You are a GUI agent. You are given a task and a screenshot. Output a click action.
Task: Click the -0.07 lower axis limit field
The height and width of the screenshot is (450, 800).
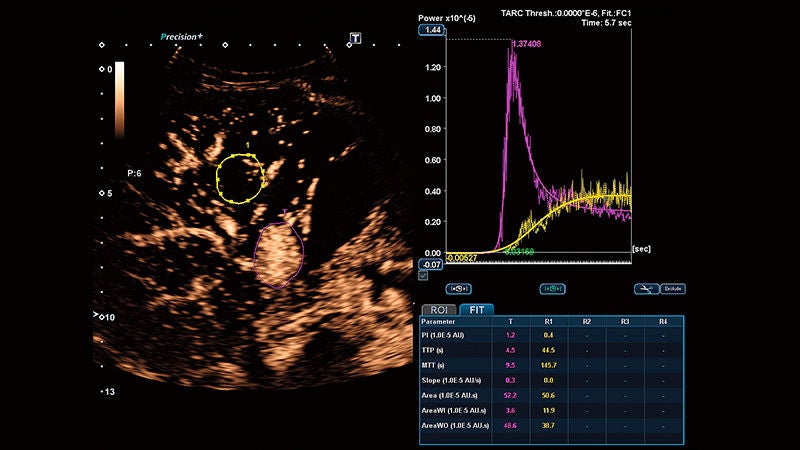pyautogui.click(x=431, y=264)
